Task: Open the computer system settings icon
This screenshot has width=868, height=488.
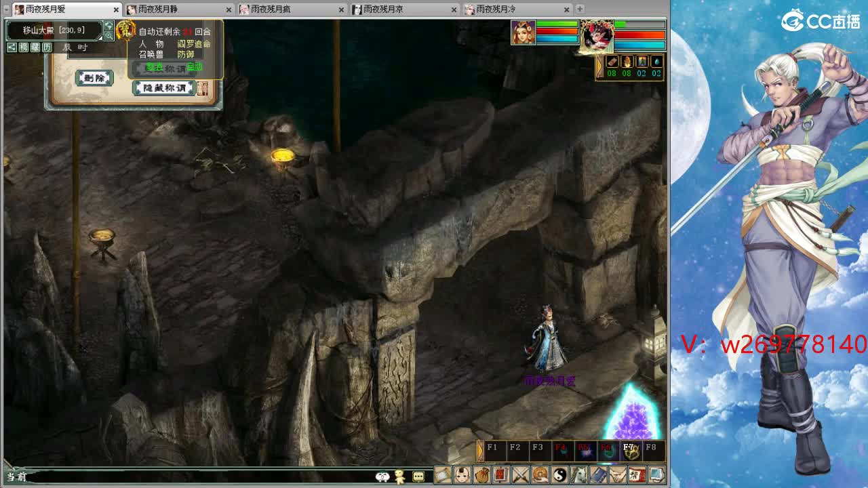Action: [656, 475]
